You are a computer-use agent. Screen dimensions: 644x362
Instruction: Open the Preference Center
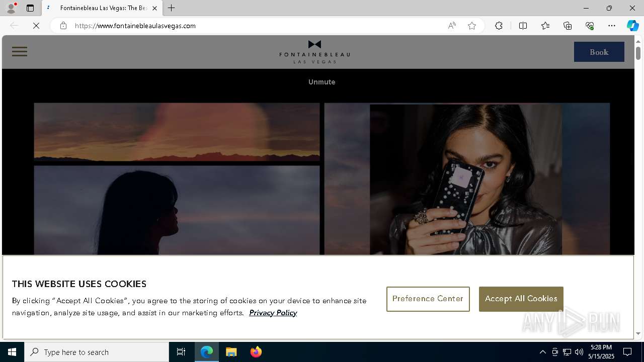428,299
